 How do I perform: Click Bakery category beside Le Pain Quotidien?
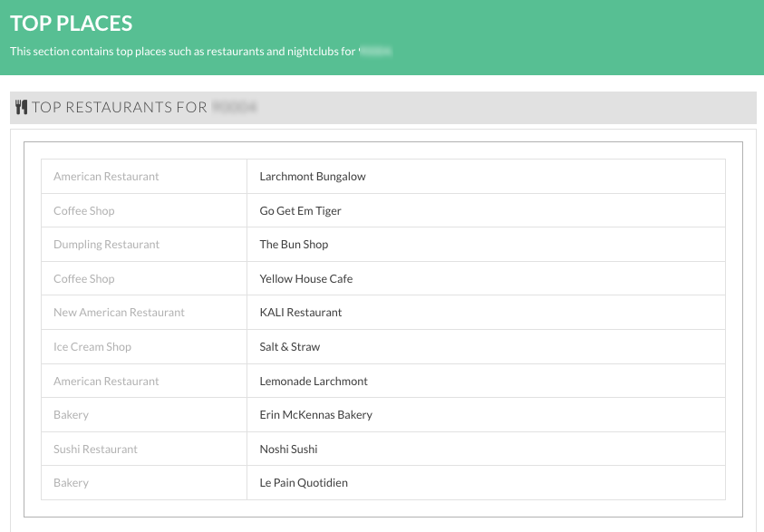tap(71, 483)
